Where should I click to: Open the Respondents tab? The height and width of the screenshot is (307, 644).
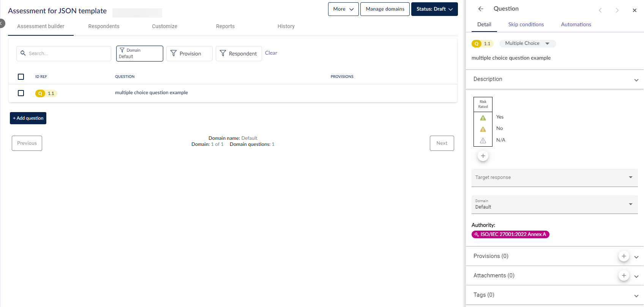coord(104,26)
